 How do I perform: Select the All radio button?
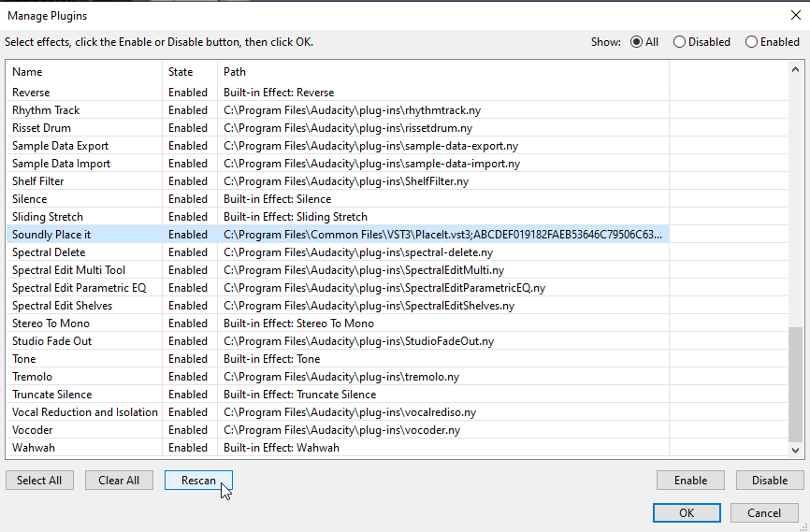pos(644,42)
